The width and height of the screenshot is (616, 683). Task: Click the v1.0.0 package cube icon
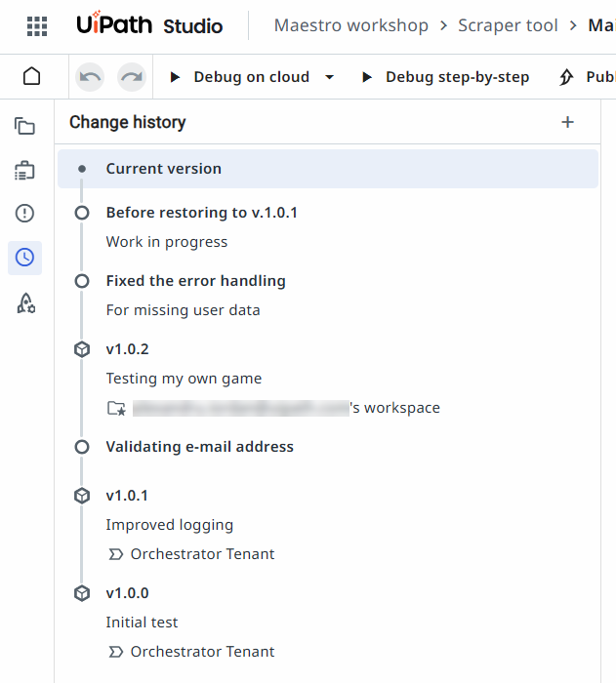click(82, 593)
